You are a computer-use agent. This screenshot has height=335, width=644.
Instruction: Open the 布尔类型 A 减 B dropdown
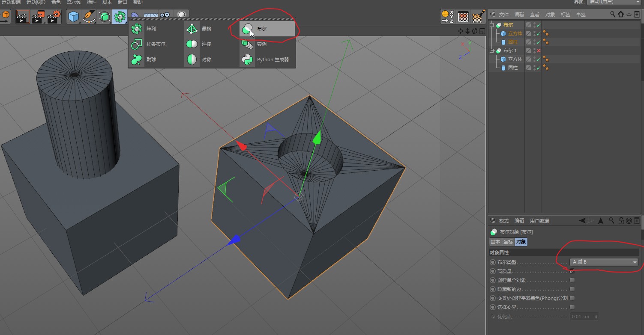coord(604,262)
